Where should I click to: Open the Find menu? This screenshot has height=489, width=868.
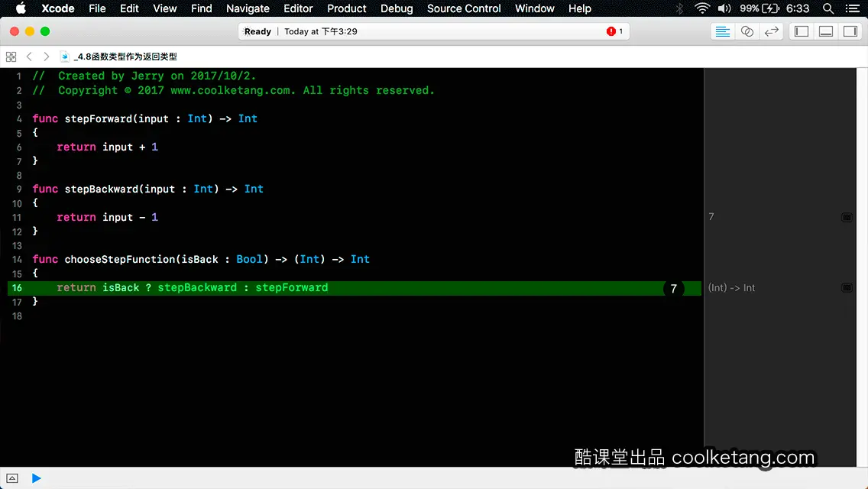pos(202,8)
